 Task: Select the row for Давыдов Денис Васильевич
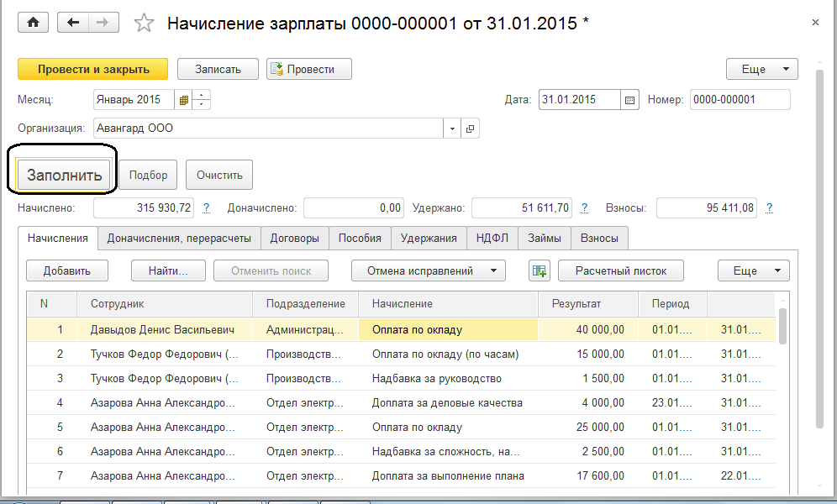pos(162,330)
